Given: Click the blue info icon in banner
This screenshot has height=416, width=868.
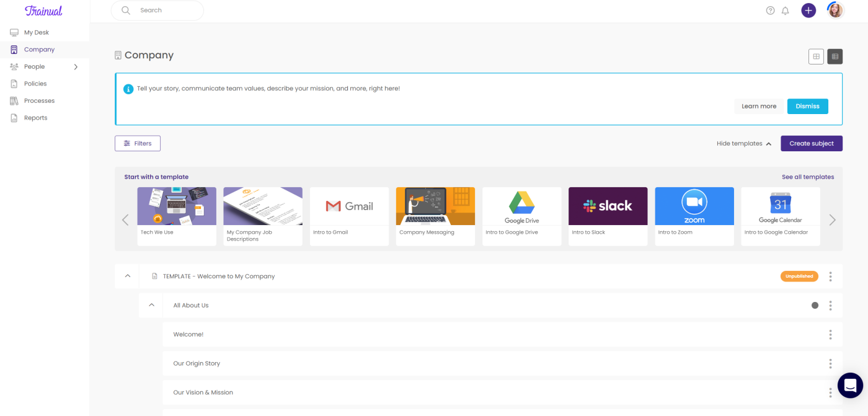Looking at the screenshot, I should tap(128, 89).
